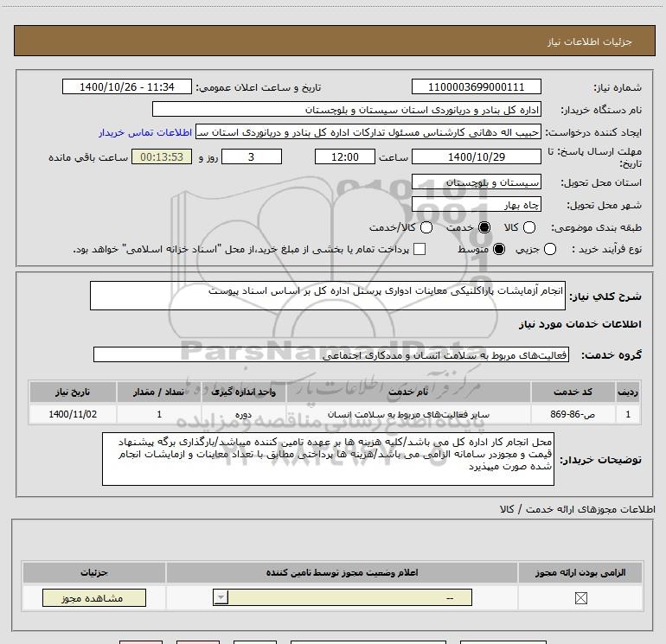Screen dimensions: 666x644
Task: Click the کد خدمت column header
Action: [x=573, y=392]
